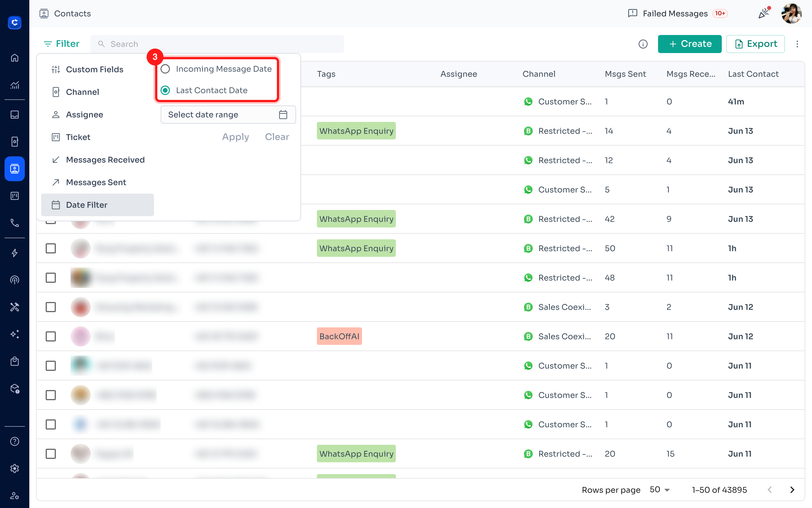812x508 pixels.
Task: Click the 41m last contact cell
Action: tap(736, 102)
